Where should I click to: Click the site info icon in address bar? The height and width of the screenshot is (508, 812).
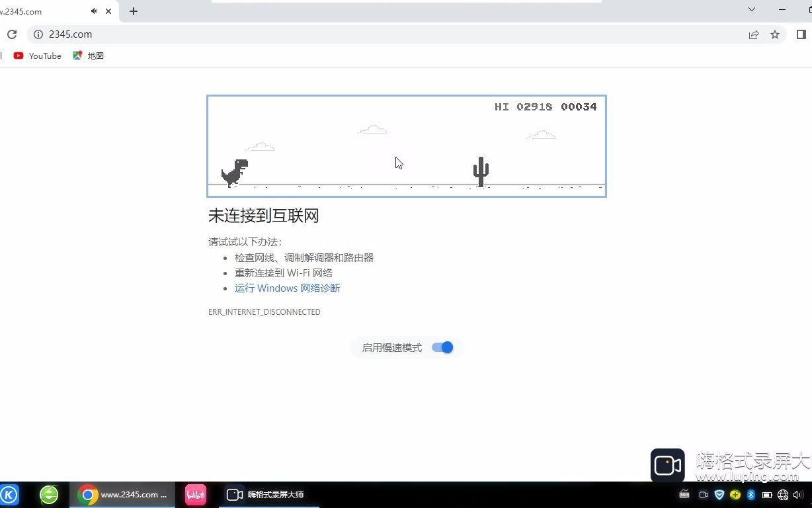tap(38, 34)
